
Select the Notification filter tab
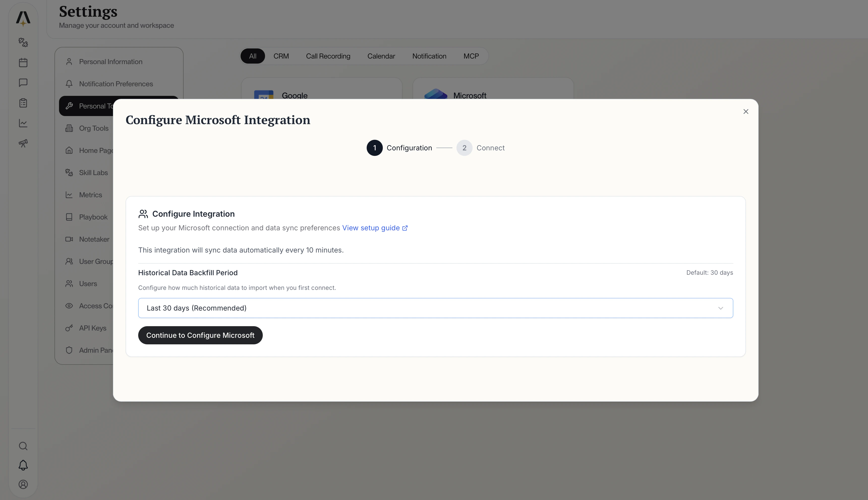[x=429, y=56]
